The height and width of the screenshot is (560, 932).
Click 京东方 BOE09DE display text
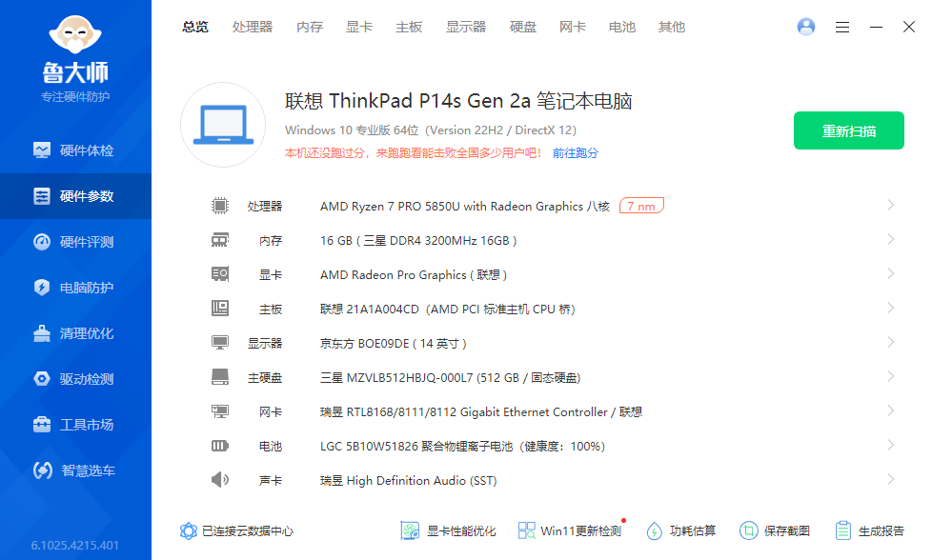[393, 343]
